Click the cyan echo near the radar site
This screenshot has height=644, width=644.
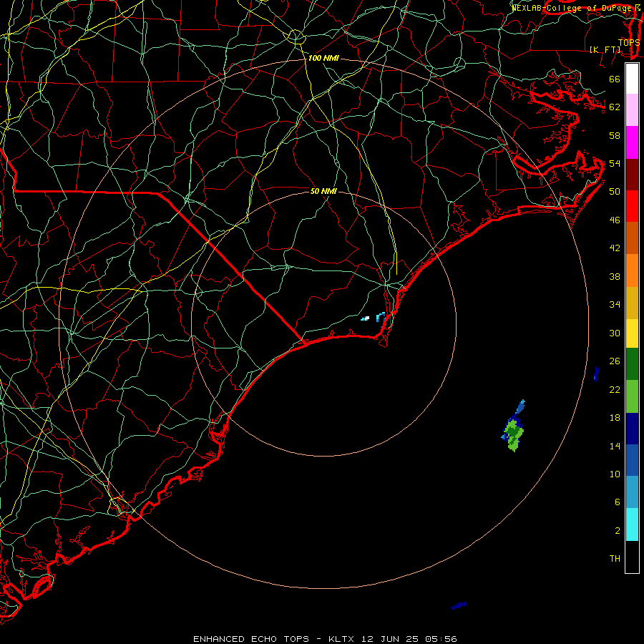tap(381, 316)
